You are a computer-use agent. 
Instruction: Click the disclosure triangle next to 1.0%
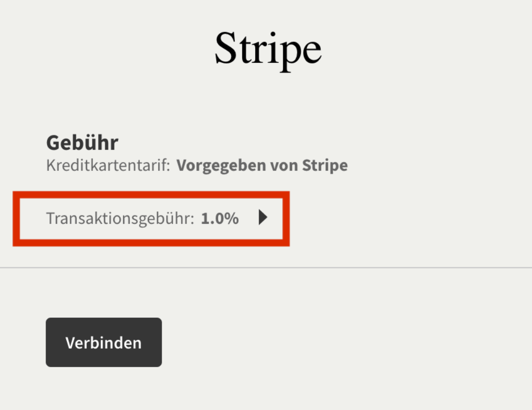(264, 217)
